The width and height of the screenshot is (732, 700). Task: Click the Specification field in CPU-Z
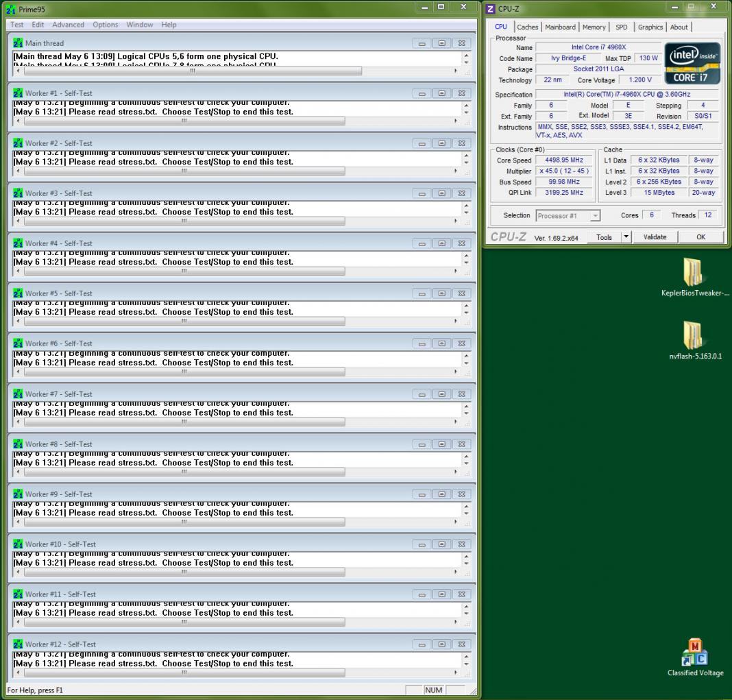pyautogui.click(x=627, y=95)
